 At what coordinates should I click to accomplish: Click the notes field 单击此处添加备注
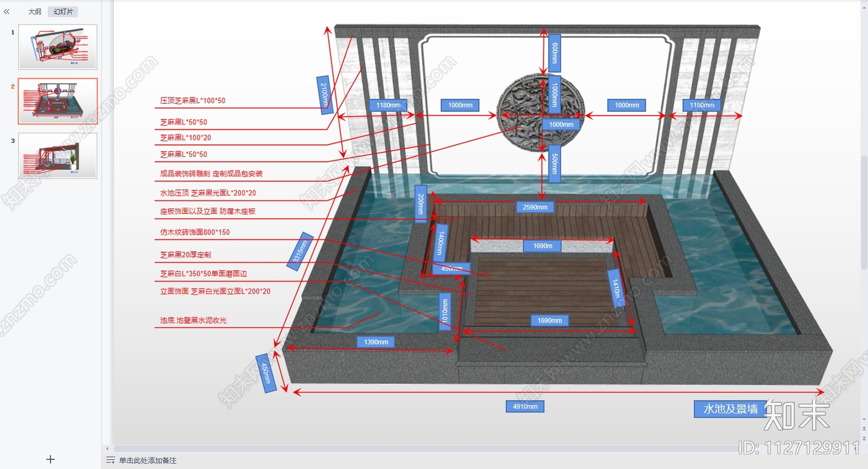(x=148, y=460)
